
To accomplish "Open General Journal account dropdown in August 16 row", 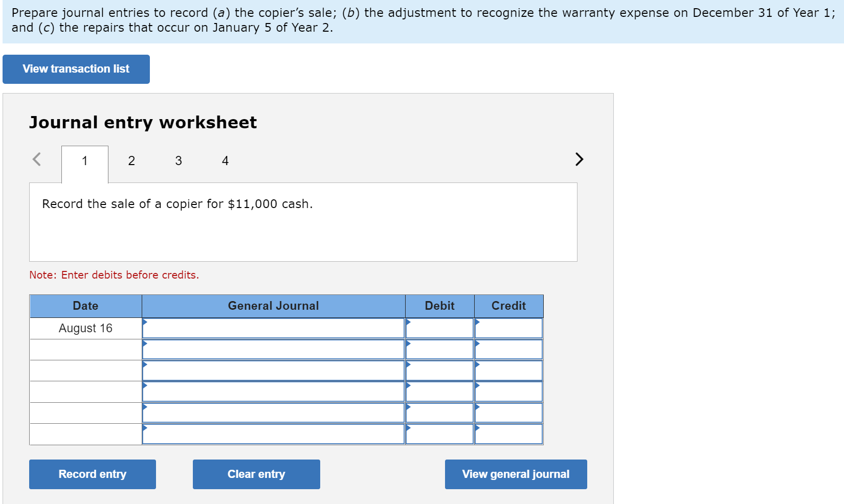I will coord(274,328).
